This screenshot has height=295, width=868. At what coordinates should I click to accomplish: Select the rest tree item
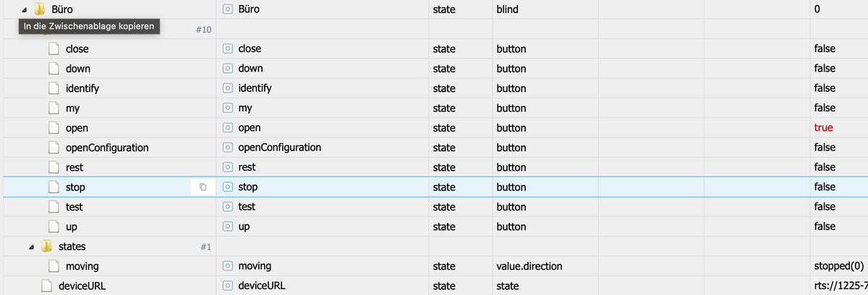74,167
